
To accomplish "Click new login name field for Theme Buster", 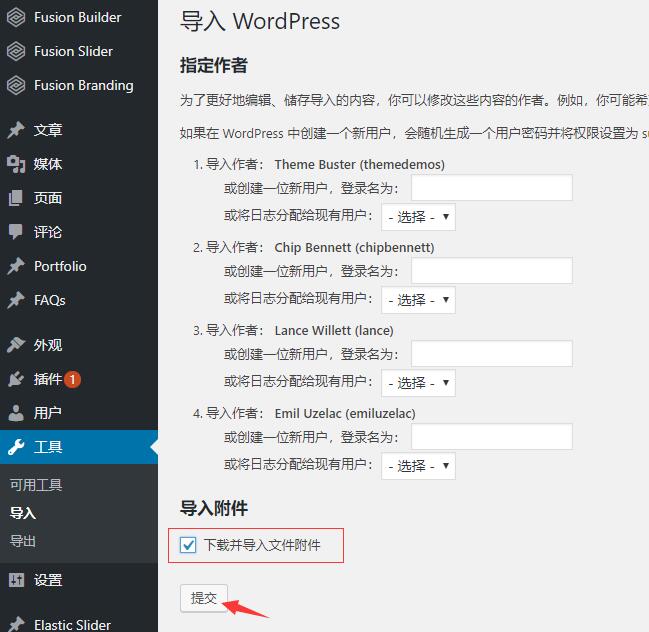I will coord(492,187).
